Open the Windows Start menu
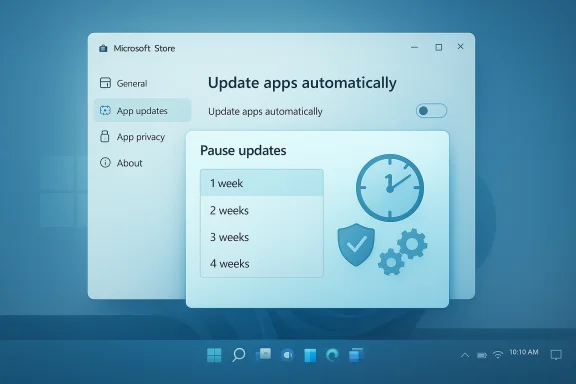The height and width of the screenshot is (384, 576). point(214,355)
